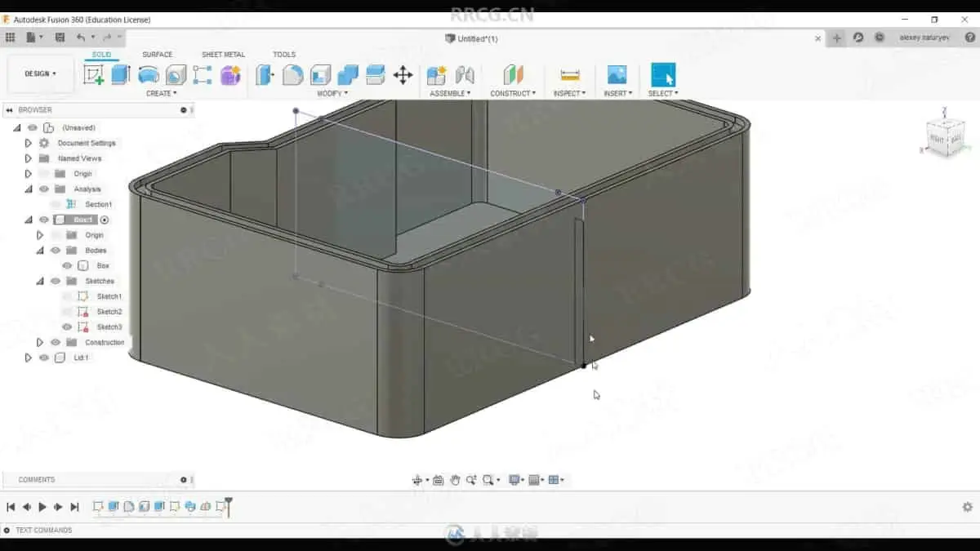Viewport: 980px width, 551px height.
Task: Hide Sketch3 with its eye icon
Action: click(x=67, y=327)
